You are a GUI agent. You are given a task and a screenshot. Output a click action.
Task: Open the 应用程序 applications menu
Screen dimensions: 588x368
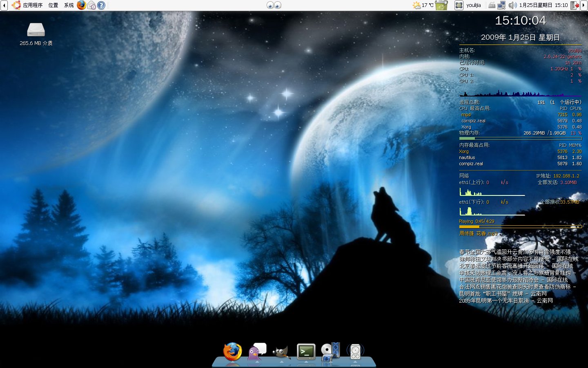tap(33, 5)
